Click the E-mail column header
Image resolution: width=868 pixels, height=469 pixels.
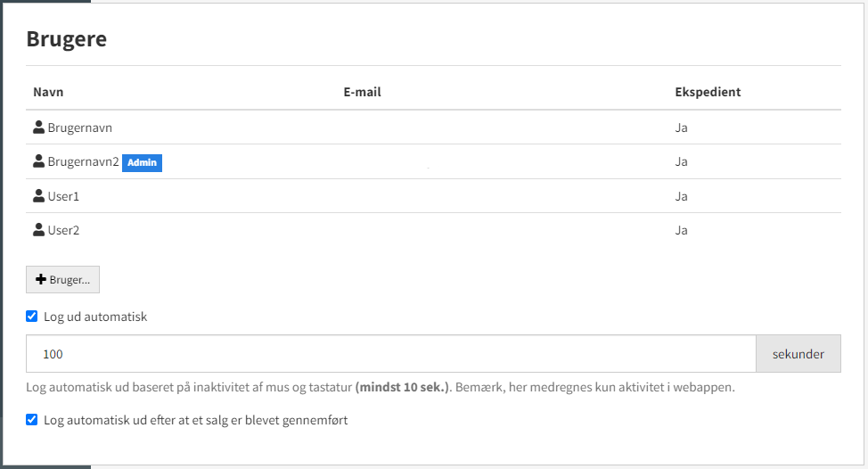(x=362, y=92)
